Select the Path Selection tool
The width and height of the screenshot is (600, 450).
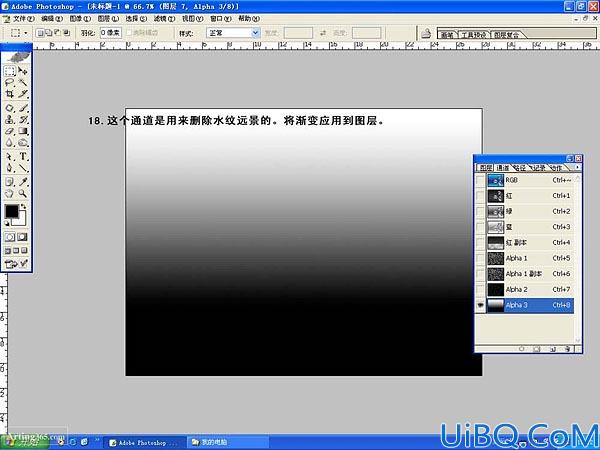(x=10, y=157)
